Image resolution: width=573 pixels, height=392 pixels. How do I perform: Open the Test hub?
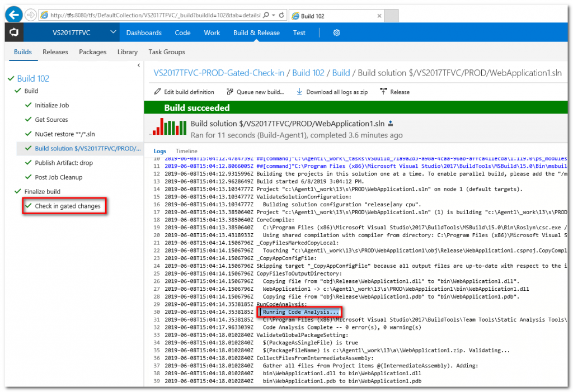click(x=299, y=32)
